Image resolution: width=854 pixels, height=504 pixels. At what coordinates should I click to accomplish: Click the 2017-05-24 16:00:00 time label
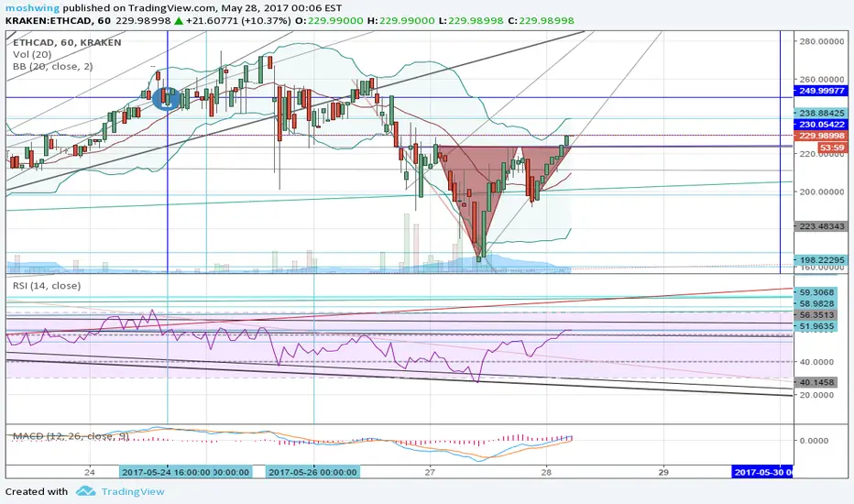(x=186, y=473)
